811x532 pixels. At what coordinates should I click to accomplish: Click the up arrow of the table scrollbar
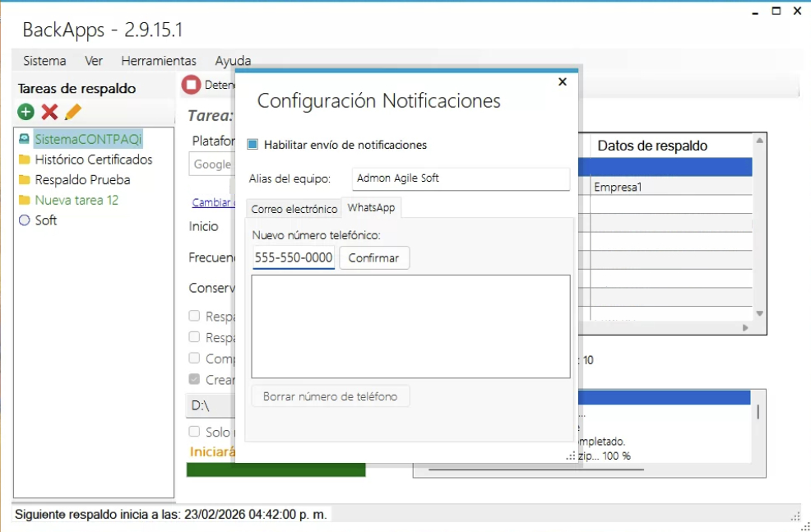[x=759, y=141]
